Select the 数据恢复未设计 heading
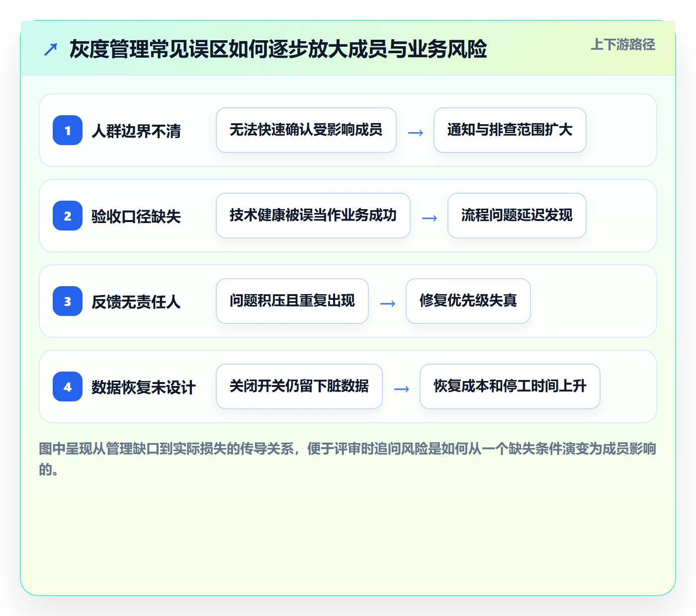696x616 pixels. pyautogui.click(x=144, y=387)
